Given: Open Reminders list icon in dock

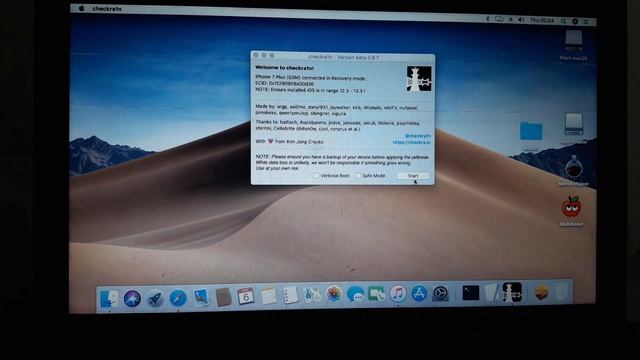Looking at the screenshot, I should pyautogui.click(x=290, y=295).
